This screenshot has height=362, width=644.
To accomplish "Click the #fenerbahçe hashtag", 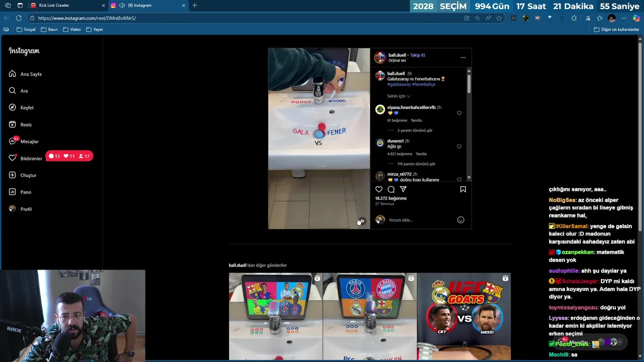I will [424, 84].
